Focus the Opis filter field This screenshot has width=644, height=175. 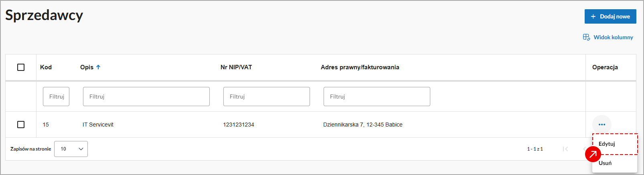146,97
